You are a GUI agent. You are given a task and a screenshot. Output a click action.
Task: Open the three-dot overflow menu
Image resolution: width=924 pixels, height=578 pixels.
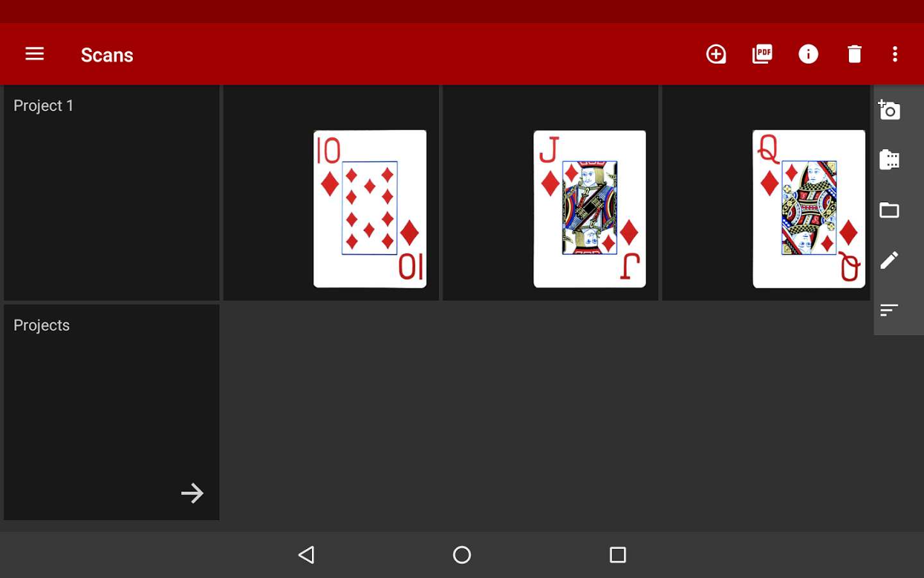895,54
